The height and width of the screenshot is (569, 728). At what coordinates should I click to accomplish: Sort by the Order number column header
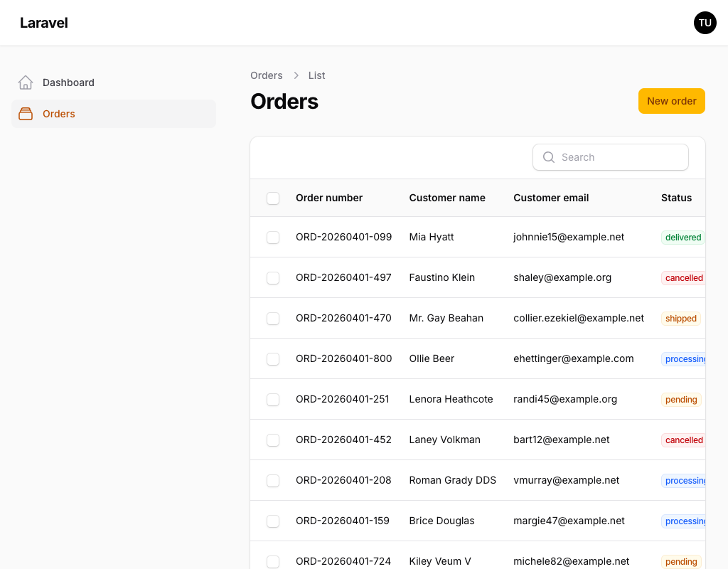pos(329,198)
